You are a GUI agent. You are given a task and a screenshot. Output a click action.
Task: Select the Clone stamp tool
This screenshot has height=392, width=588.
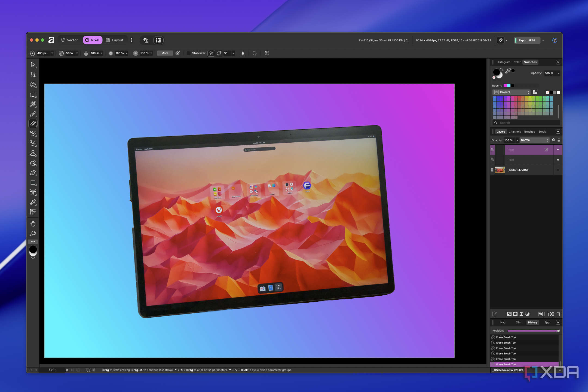coord(33,153)
